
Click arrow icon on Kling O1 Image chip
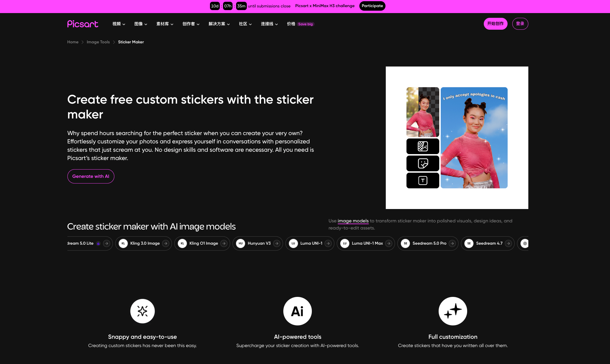pos(224,243)
